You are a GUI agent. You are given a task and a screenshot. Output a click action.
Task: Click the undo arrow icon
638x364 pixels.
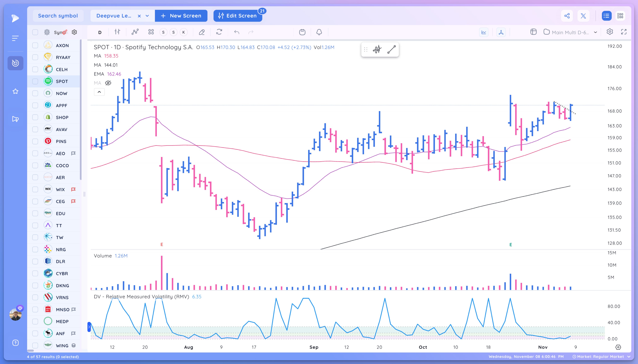click(x=237, y=32)
